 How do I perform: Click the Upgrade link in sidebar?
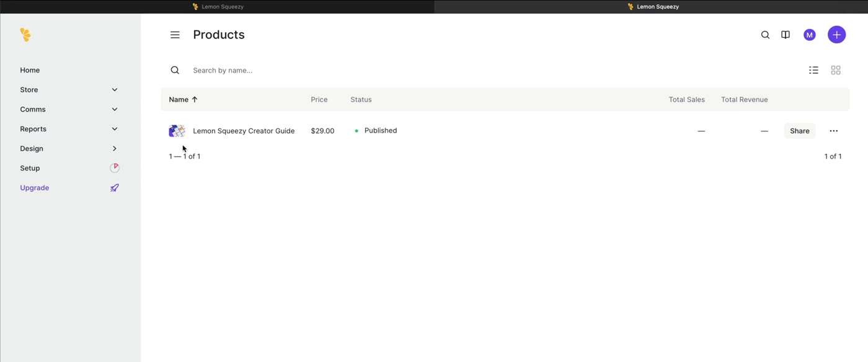click(35, 188)
